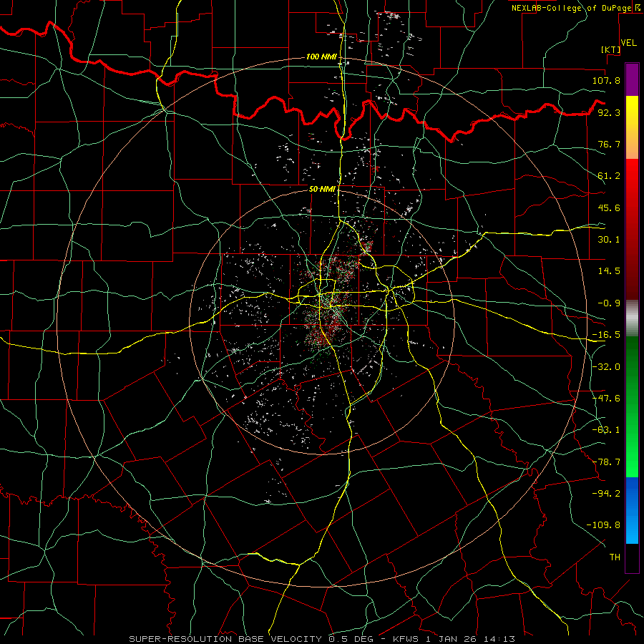Click the -109.8 velocity scale value
The image size is (644, 644).
tap(603, 525)
